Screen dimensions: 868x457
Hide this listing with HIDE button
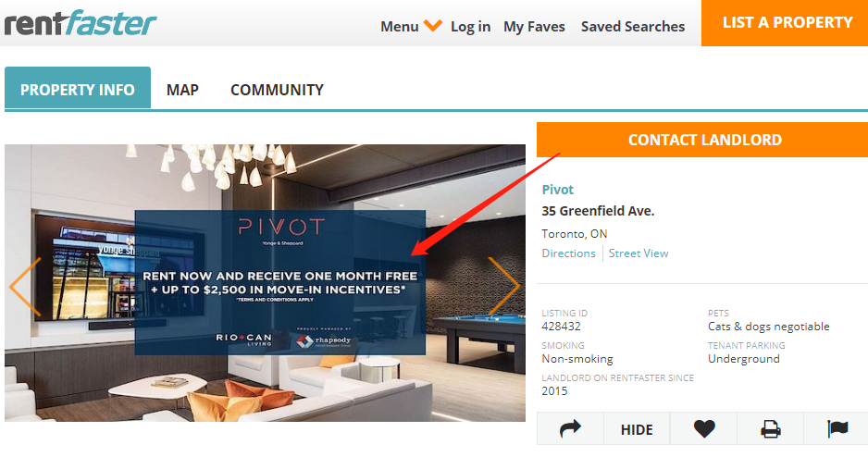637,428
